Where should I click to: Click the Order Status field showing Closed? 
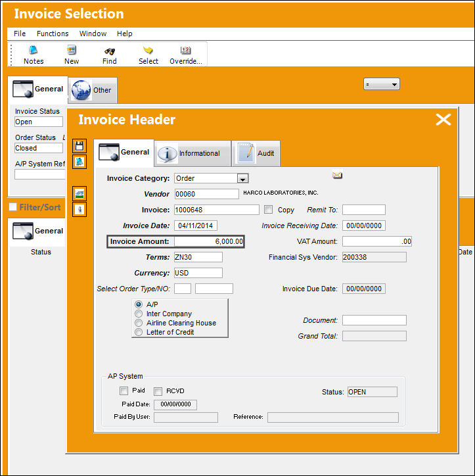[39, 148]
